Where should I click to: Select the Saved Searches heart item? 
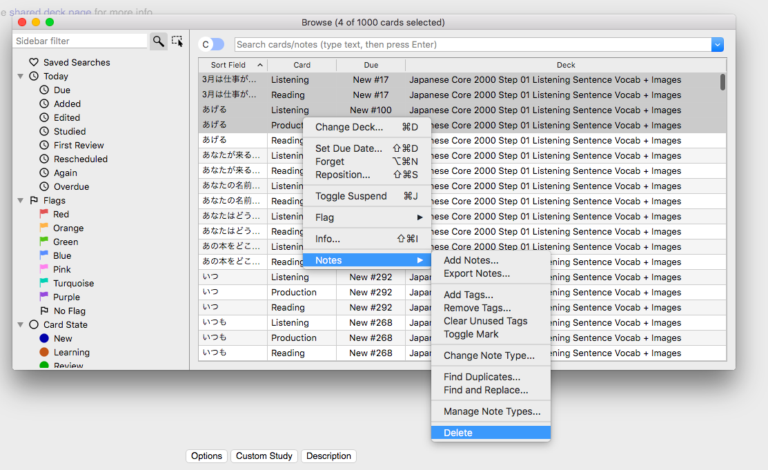76,62
